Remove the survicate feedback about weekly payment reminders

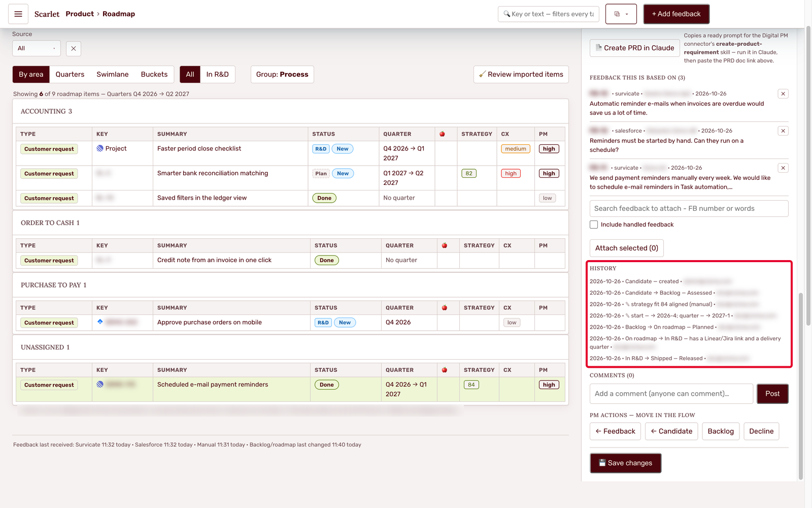[x=783, y=168]
